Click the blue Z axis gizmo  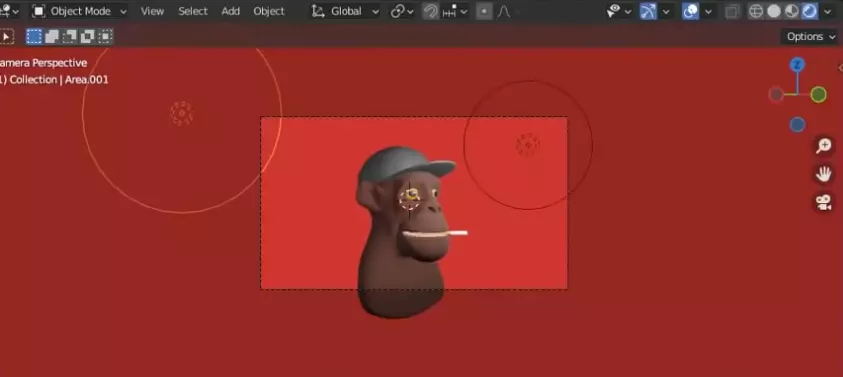797,65
